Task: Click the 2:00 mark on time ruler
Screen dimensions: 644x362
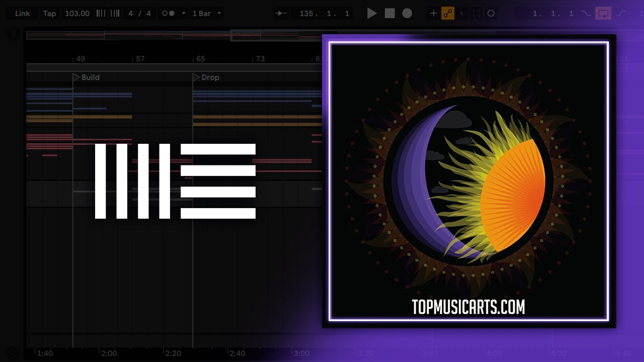Action: [x=109, y=353]
